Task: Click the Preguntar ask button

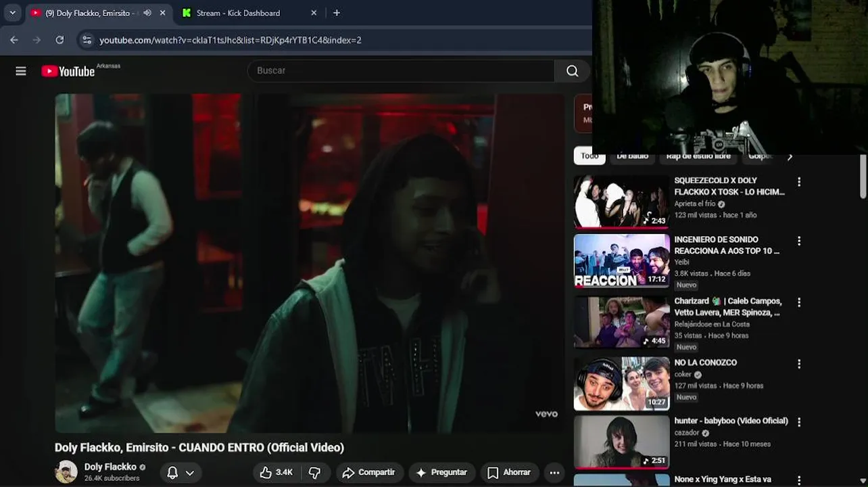Action: tap(441, 472)
